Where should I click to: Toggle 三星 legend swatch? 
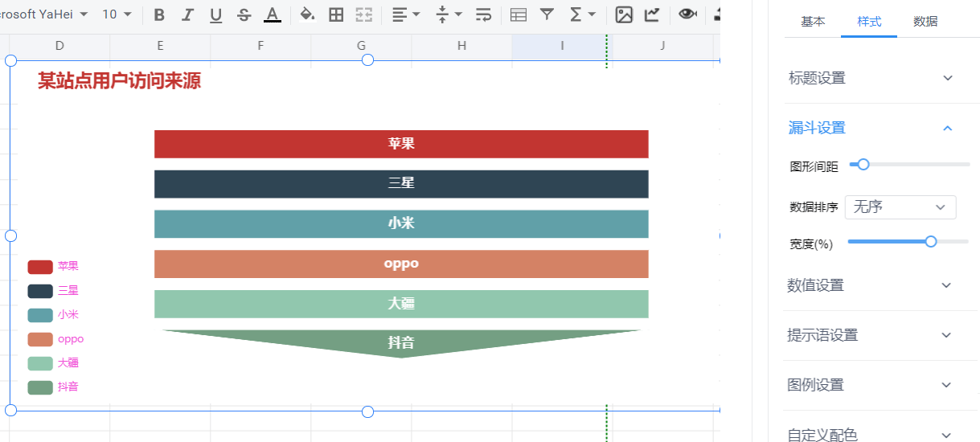click(40, 291)
